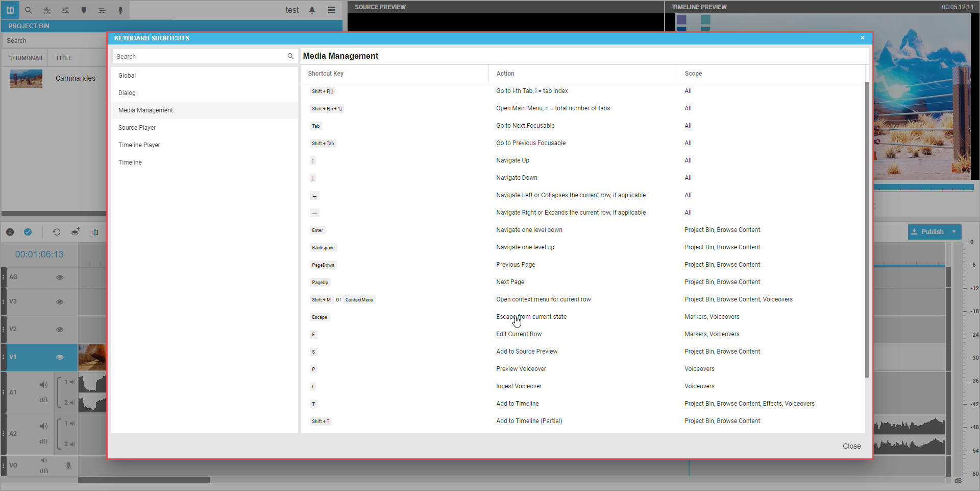Click the notifications bell icon
The width and height of the screenshot is (980, 491).
pyautogui.click(x=312, y=10)
